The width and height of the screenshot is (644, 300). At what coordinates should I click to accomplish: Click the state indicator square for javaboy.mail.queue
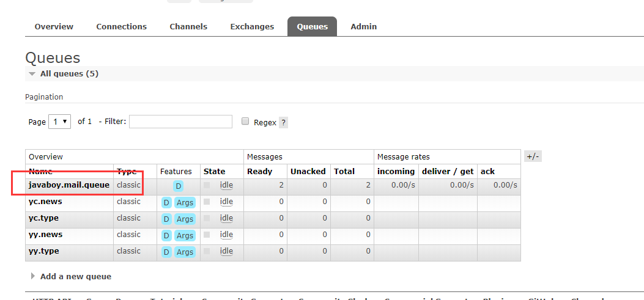[207, 185]
